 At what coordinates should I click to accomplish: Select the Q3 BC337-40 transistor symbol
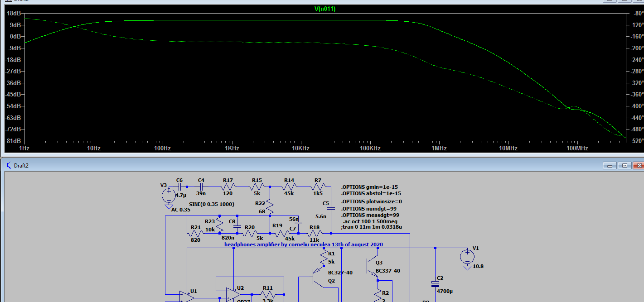click(373, 267)
